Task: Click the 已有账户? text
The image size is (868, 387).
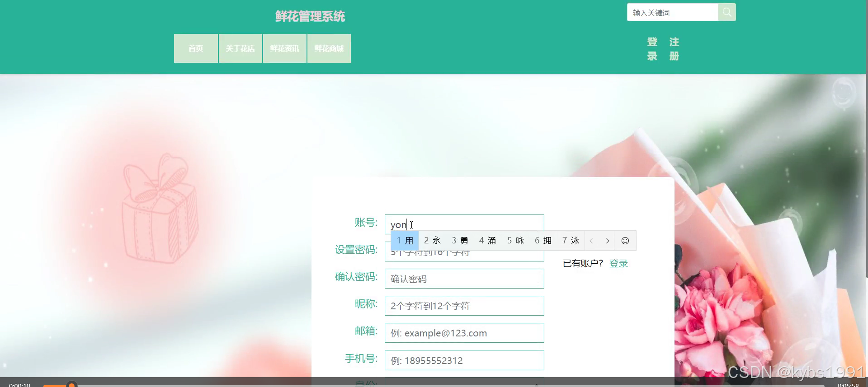Action: 583,263
